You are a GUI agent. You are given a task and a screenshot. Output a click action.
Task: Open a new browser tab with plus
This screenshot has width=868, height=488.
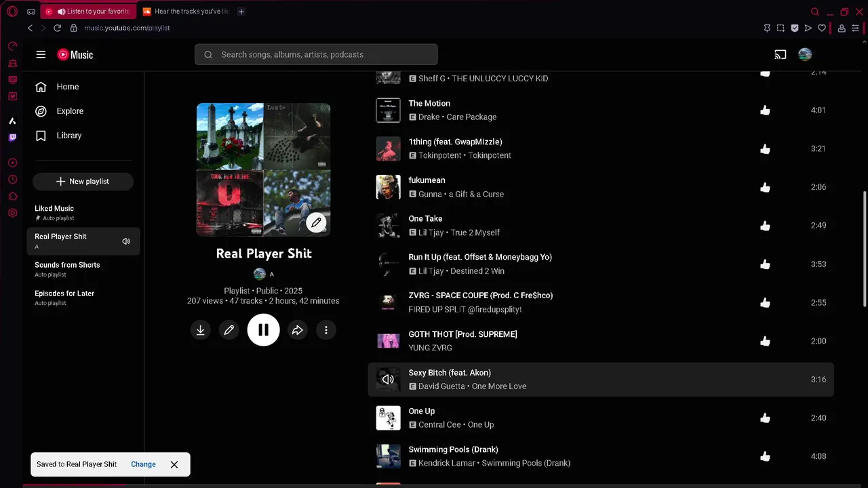coord(241,12)
